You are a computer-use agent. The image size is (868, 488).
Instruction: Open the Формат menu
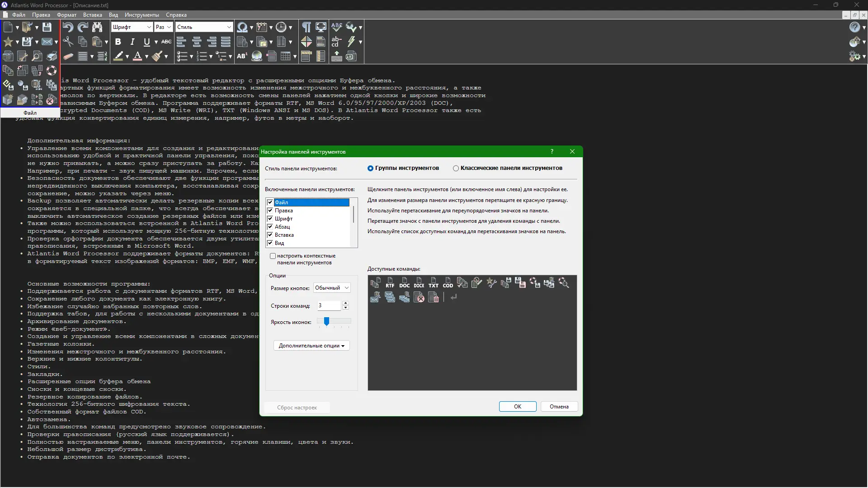pyautogui.click(x=66, y=15)
